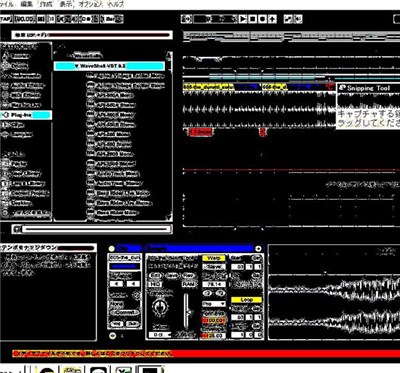The image size is (400, 373).
Task: Select first yellow clip in arrangement
Action: (x=209, y=87)
